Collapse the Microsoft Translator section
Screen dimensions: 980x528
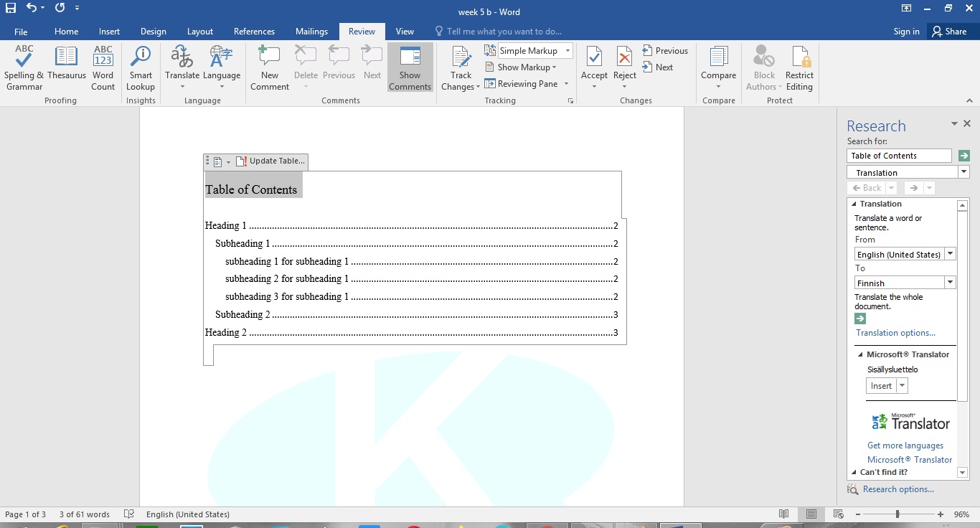coord(860,354)
